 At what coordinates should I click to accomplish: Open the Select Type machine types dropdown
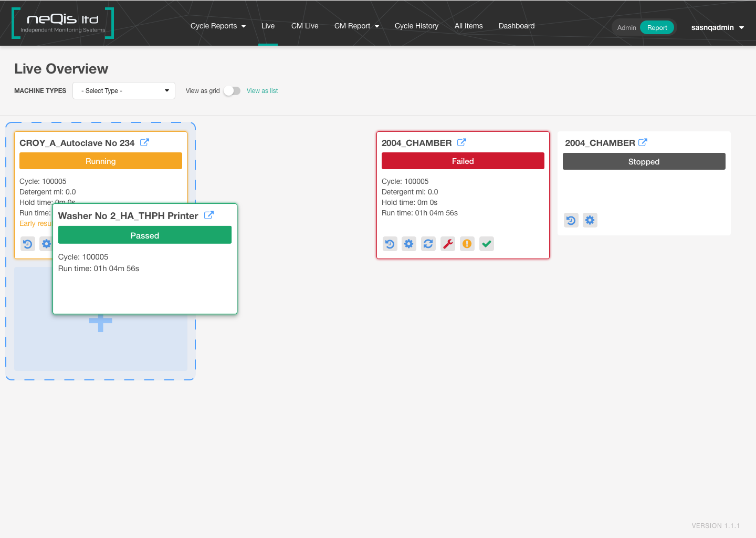(124, 90)
